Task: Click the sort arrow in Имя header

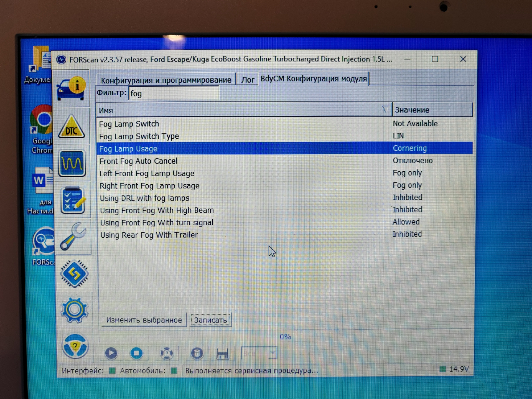Action: (385, 109)
